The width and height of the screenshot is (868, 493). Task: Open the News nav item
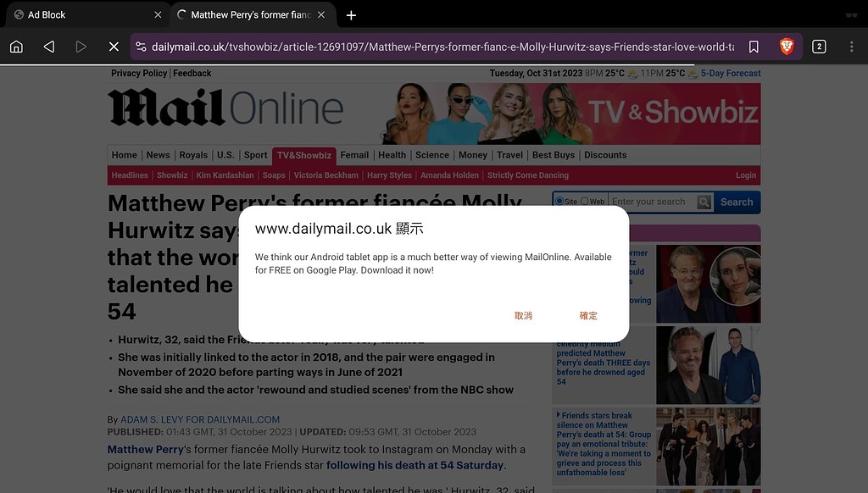tap(158, 155)
